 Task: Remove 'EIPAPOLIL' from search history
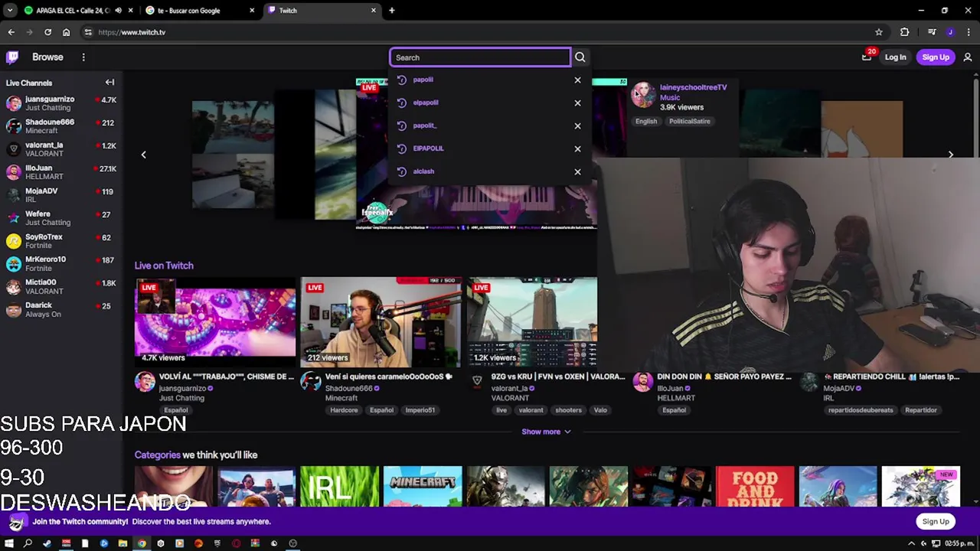[577, 148]
